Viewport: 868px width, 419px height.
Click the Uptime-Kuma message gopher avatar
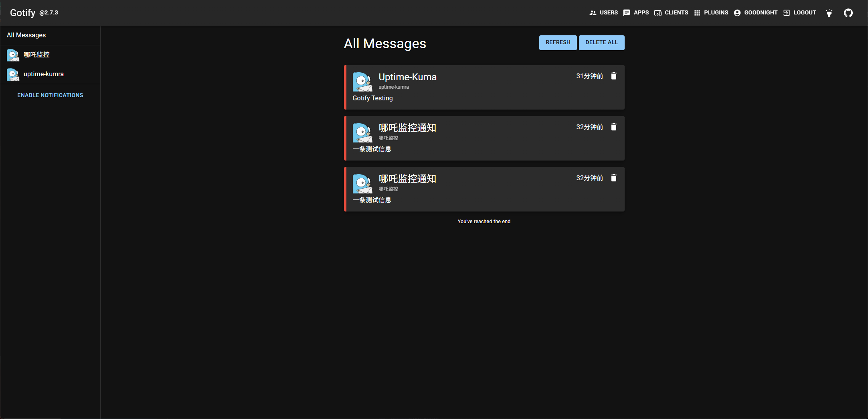pos(362,82)
